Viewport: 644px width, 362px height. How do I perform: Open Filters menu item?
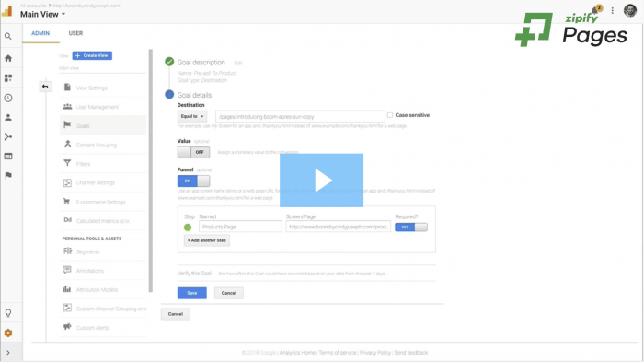click(103, 164)
